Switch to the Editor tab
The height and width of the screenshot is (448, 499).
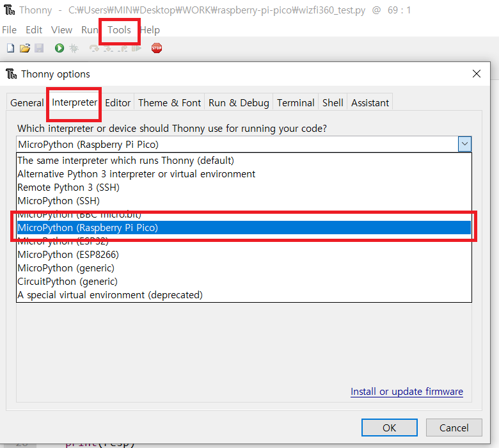[118, 103]
